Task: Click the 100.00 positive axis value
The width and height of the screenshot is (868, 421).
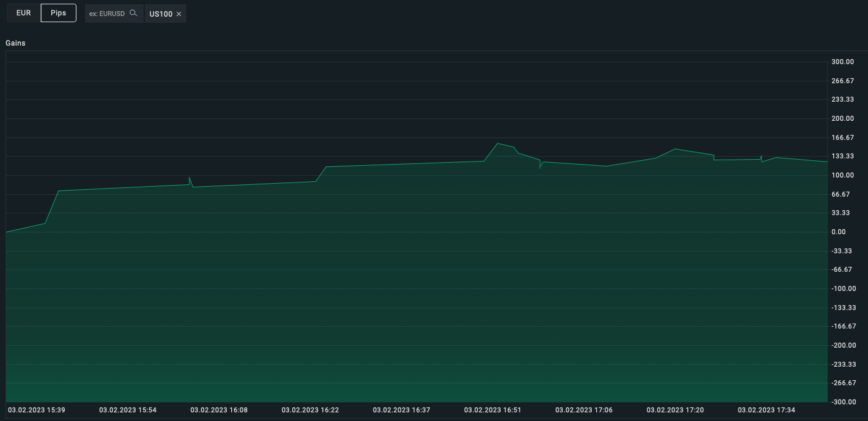Action: click(843, 175)
